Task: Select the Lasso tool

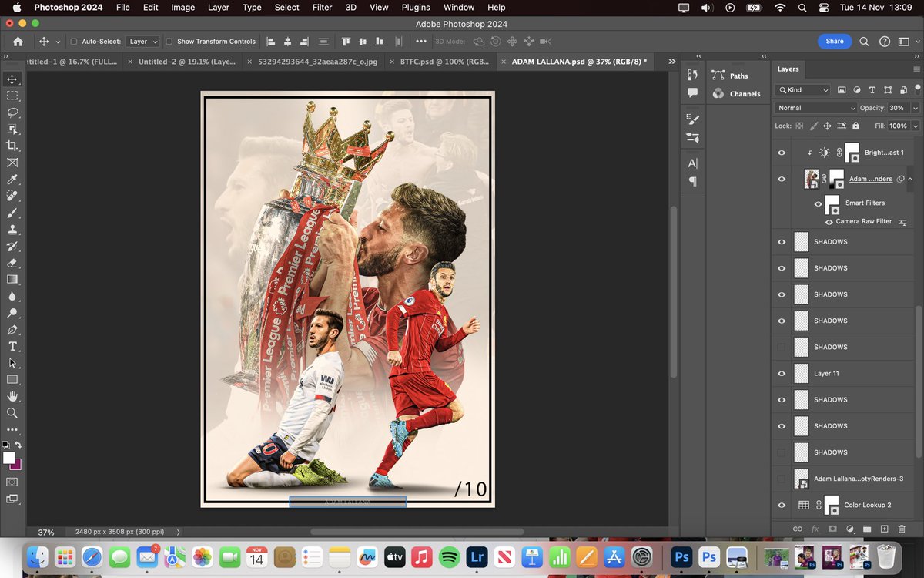Action: pyautogui.click(x=12, y=113)
